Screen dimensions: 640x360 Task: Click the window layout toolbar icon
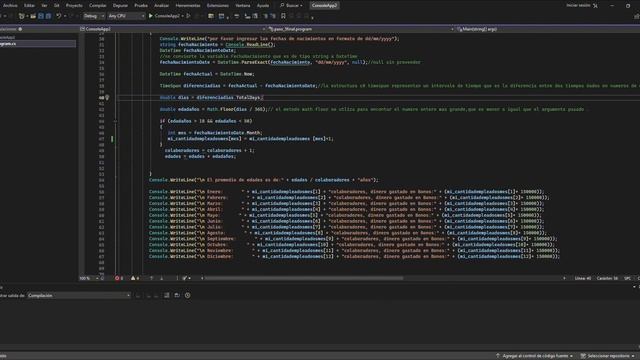pos(222,16)
